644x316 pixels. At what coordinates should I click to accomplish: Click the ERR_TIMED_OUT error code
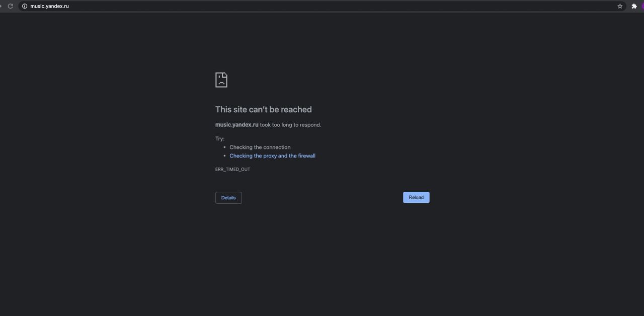tap(232, 169)
